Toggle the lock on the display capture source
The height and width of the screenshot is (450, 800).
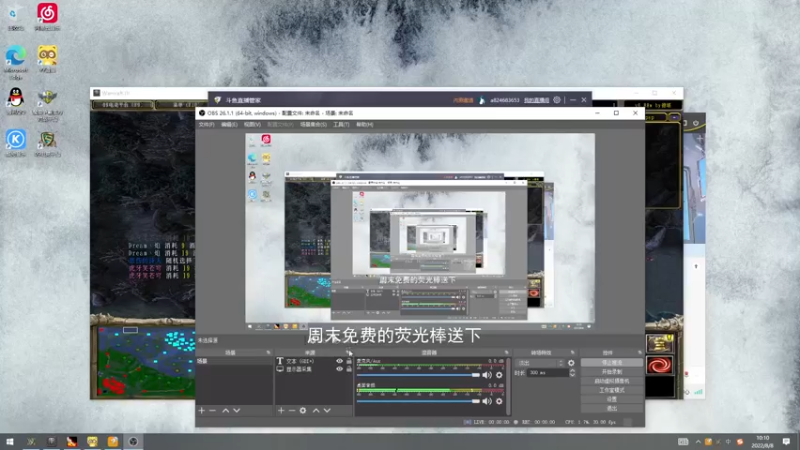[x=349, y=369]
